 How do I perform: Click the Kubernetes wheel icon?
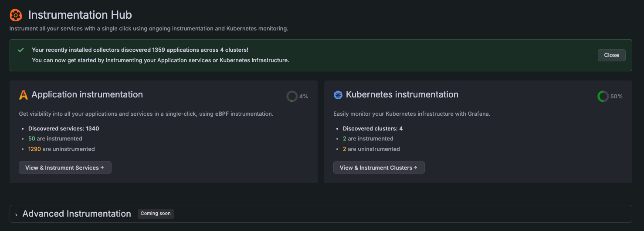pyautogui.click(x=338, y=95)
